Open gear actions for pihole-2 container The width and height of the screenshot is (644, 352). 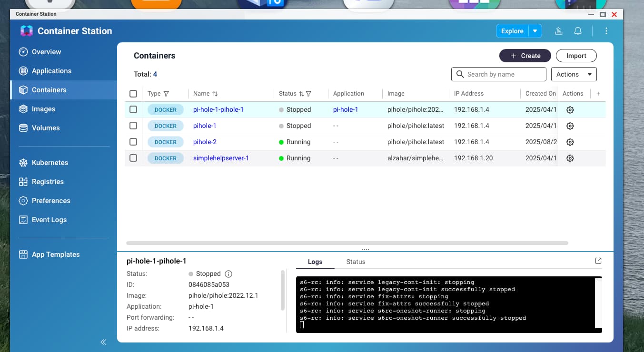[570, 142]
